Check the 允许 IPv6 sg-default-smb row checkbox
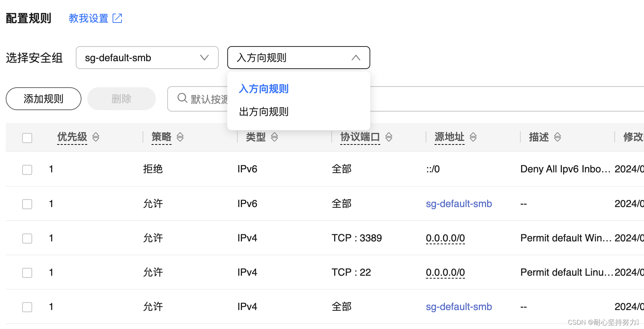The image size is (644, 329). [27, 204]
